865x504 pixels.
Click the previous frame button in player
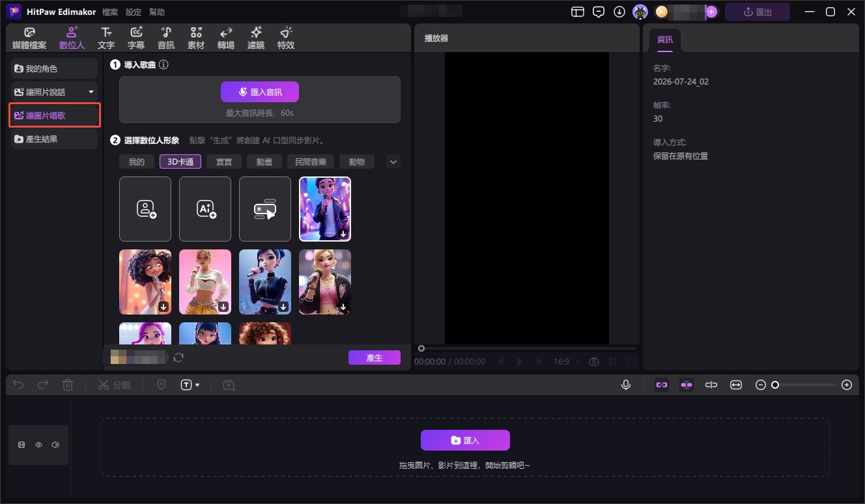[501, 361]
